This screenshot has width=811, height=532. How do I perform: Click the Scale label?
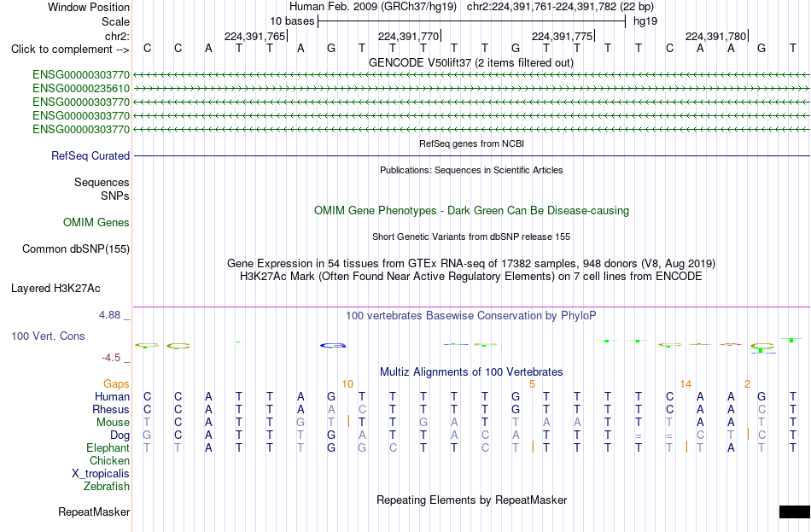point(116,21)
